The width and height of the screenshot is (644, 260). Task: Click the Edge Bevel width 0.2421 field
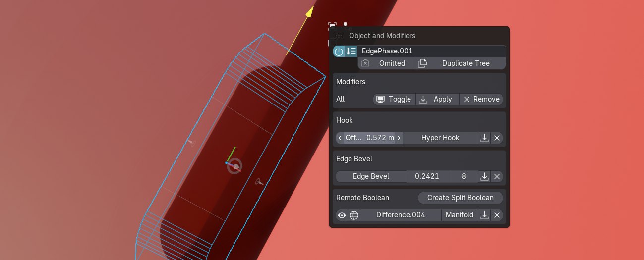coord(427,176)
